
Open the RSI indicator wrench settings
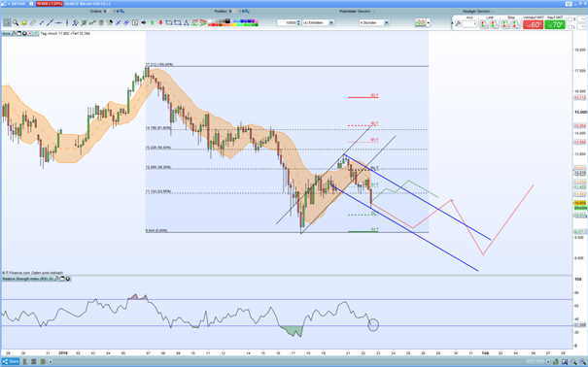pyautogui.click(x=57, y=279)
